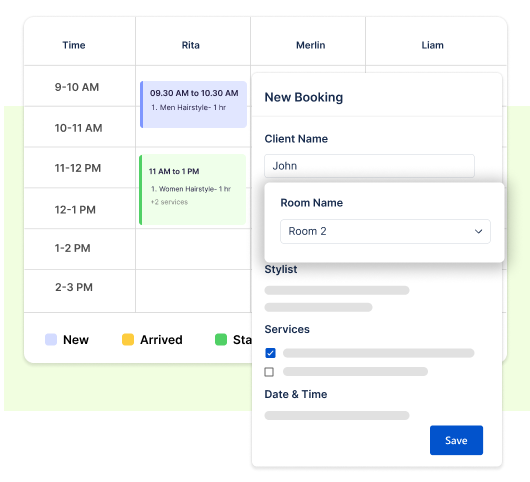Click the +2 services link
This screenshot has height=482, width=530.
169,202
